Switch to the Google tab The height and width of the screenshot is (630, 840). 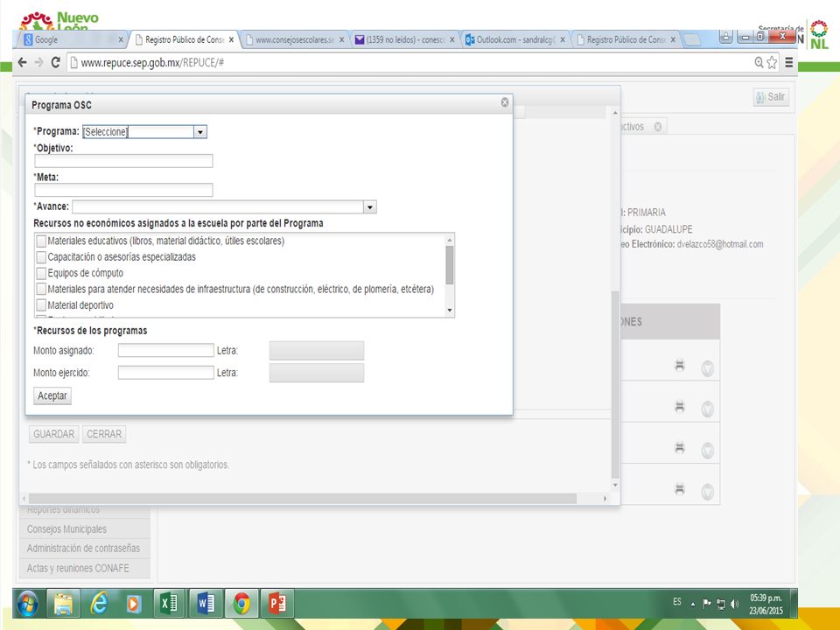(73, 39)
